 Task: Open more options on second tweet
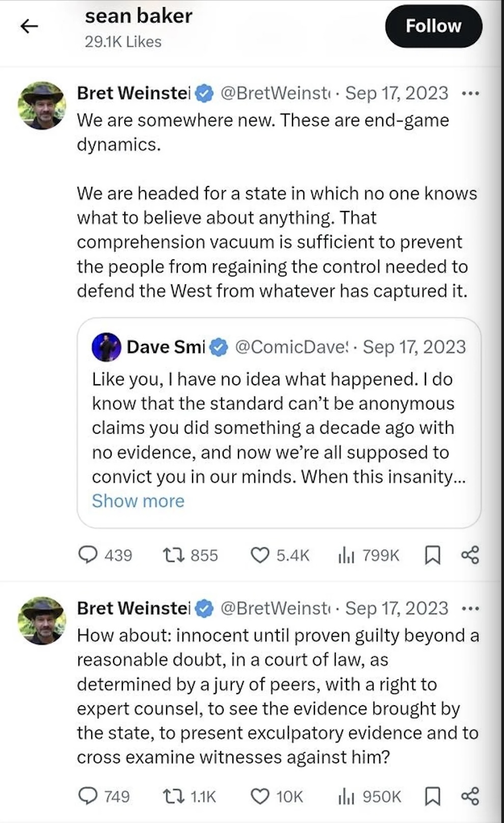point(470,609)
